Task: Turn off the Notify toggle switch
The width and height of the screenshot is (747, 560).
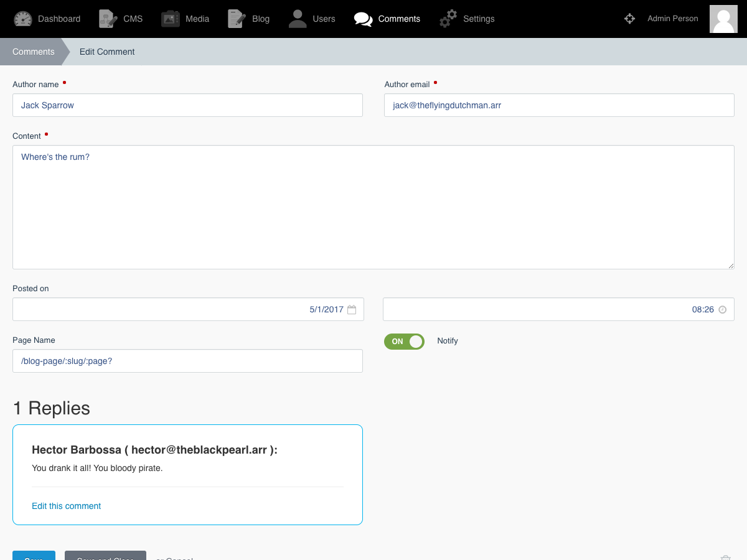Action: click(x=404, y=342)
